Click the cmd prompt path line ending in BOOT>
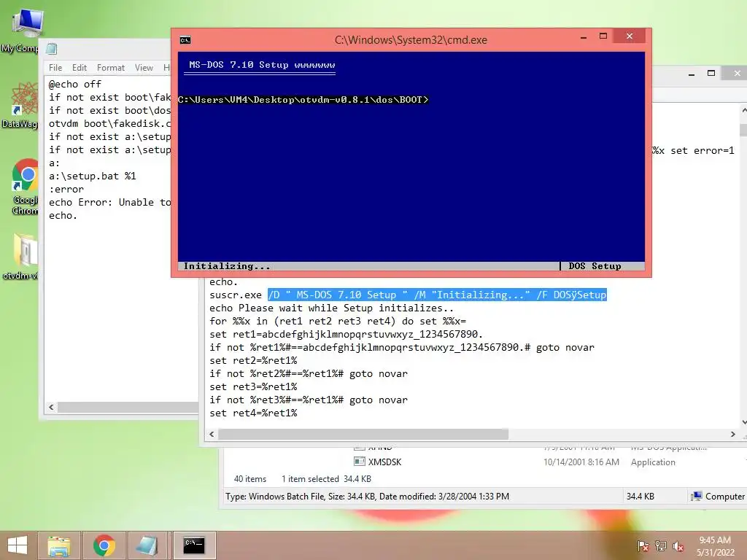Viewport: 747px width, 560px height. coord(303,99)
